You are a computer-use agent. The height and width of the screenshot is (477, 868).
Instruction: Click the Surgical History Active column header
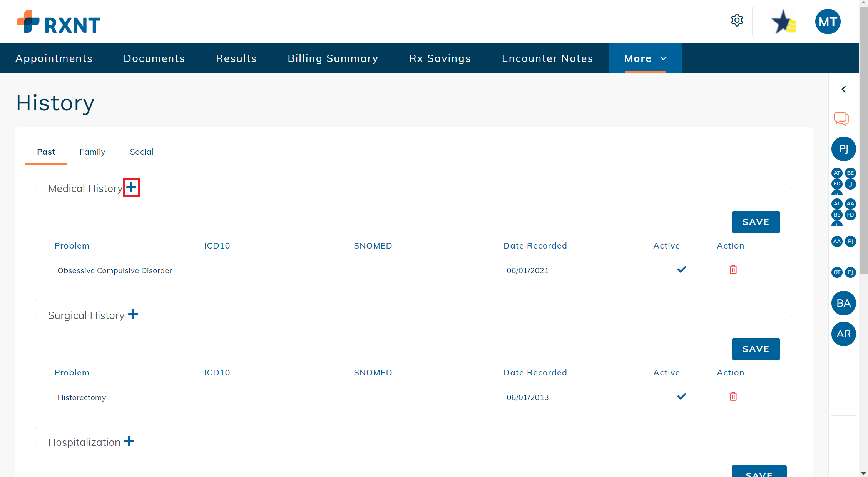click(x=667, y=373)
